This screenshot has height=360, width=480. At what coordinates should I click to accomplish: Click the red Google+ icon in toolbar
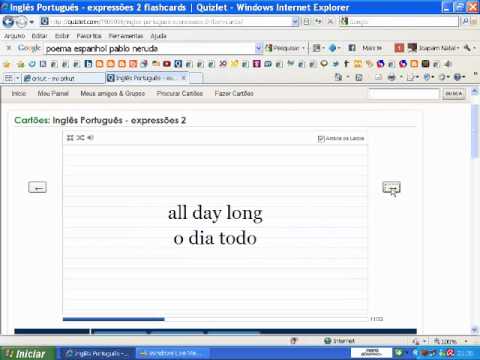point(399,48)
